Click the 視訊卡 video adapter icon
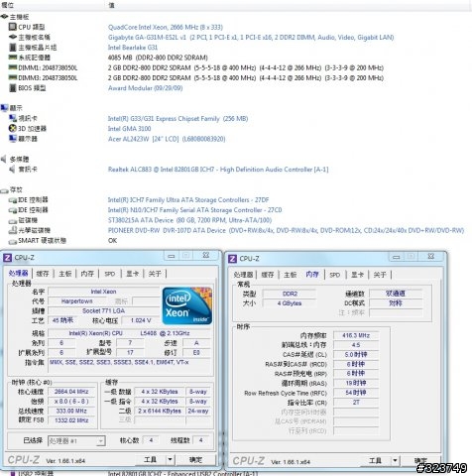 pos(13,118)
